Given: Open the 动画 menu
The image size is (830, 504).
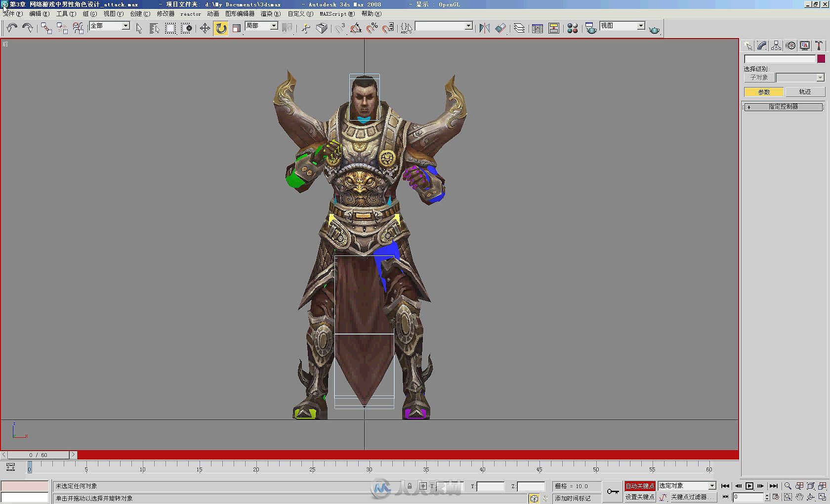Looking at the screenshot, I should coord(213,14).
